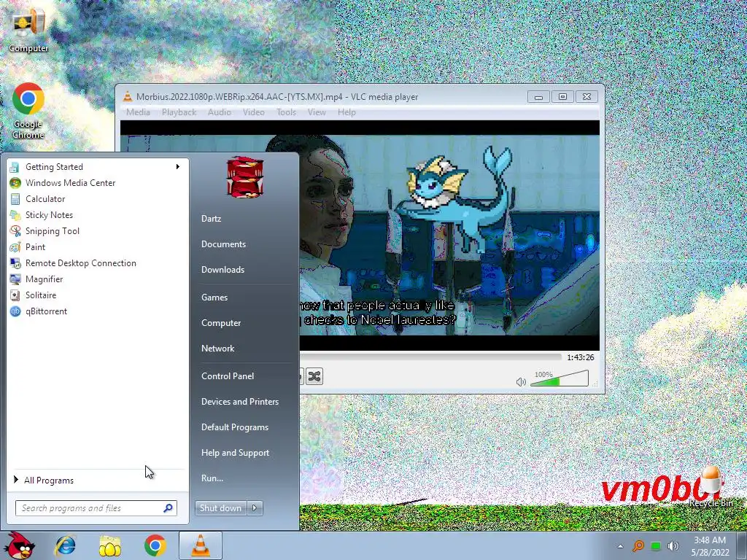Open the VLC Playback menu
Viewport: 747px width, 560px height.
coord(179,112)
